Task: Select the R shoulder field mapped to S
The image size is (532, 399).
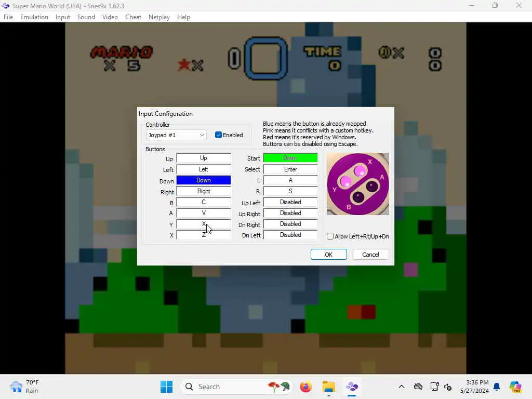Action: point(290,191)
